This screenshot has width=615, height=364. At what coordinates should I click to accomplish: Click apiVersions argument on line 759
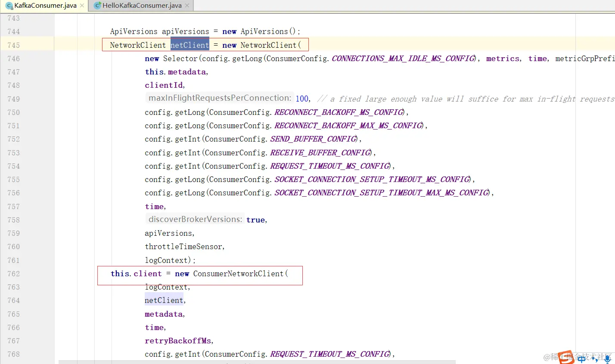(x=168, y=233)
